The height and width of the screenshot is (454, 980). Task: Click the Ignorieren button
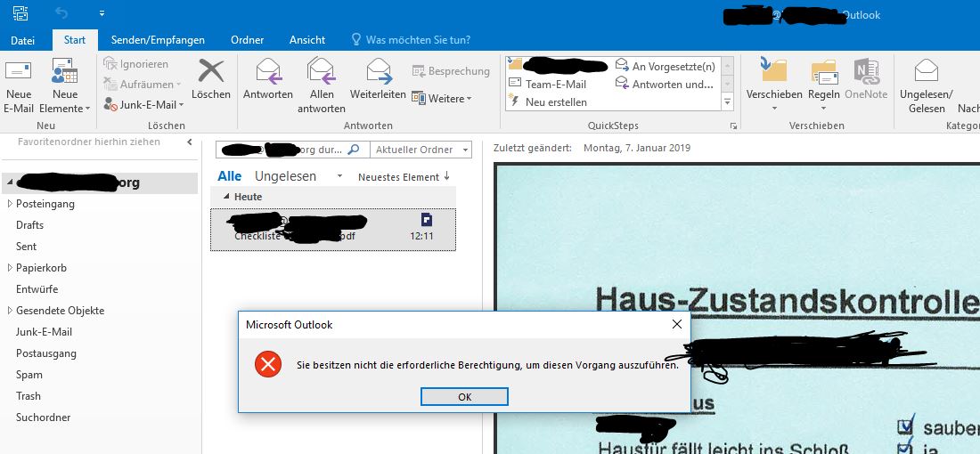(136, 64)
